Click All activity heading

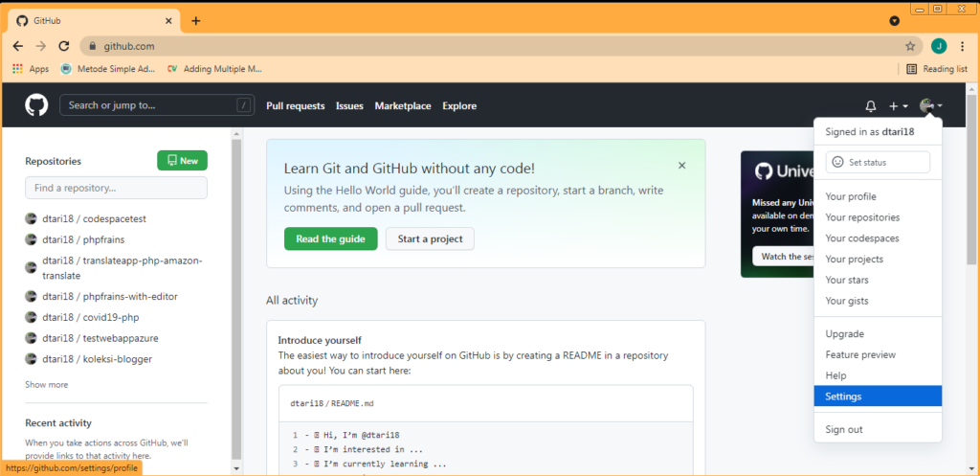[x=292, y=300]
